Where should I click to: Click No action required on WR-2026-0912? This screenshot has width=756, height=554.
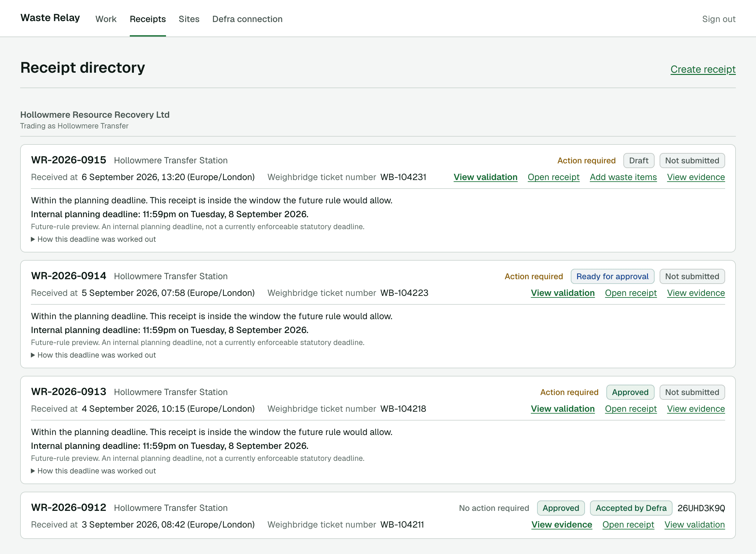point(494,508)
